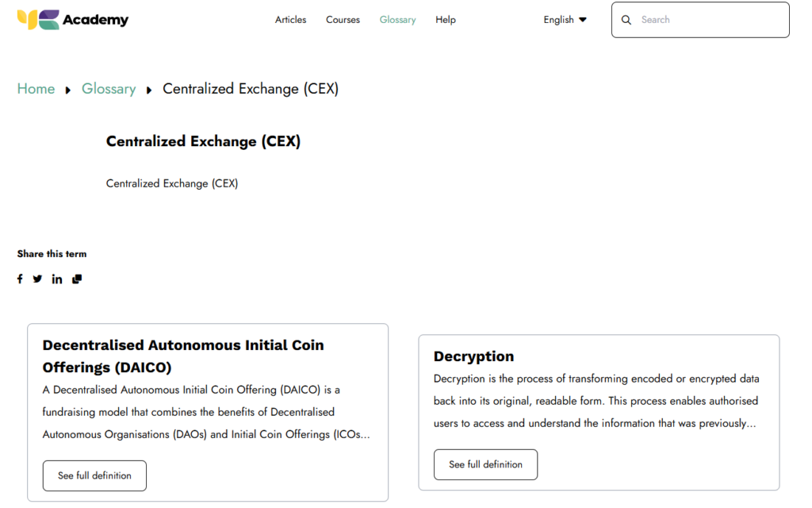Go back to Glossary breadcrumb
This screenshot has height=508, width=812.
tap(109, 89)
